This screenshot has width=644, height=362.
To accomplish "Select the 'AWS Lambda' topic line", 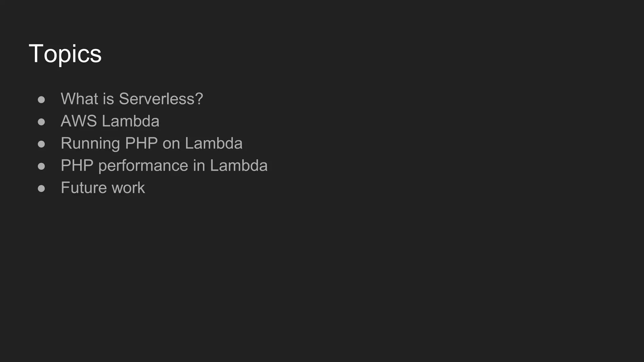I will (110, 121).
